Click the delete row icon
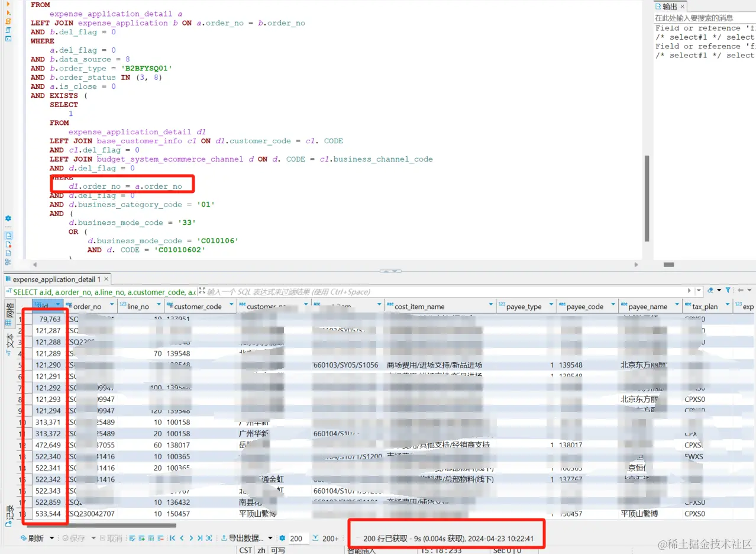The image size is (756, 554). [160, 538]
